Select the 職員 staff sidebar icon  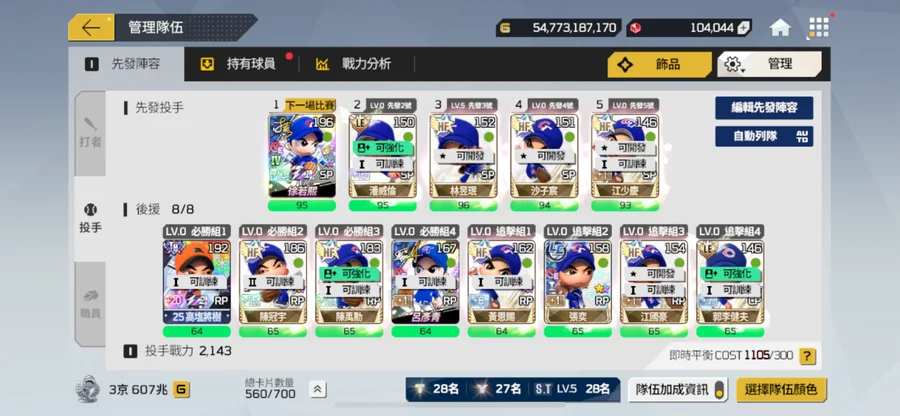tap(90, 304)
